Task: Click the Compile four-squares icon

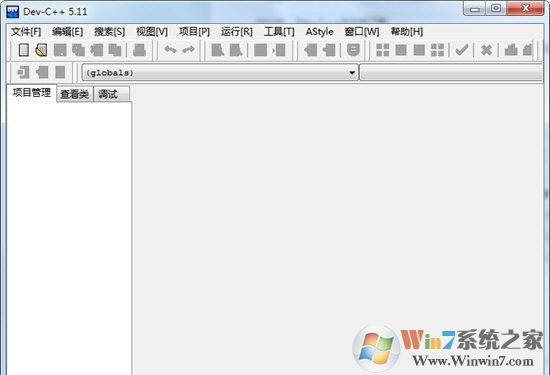Action: coord(383,50)
